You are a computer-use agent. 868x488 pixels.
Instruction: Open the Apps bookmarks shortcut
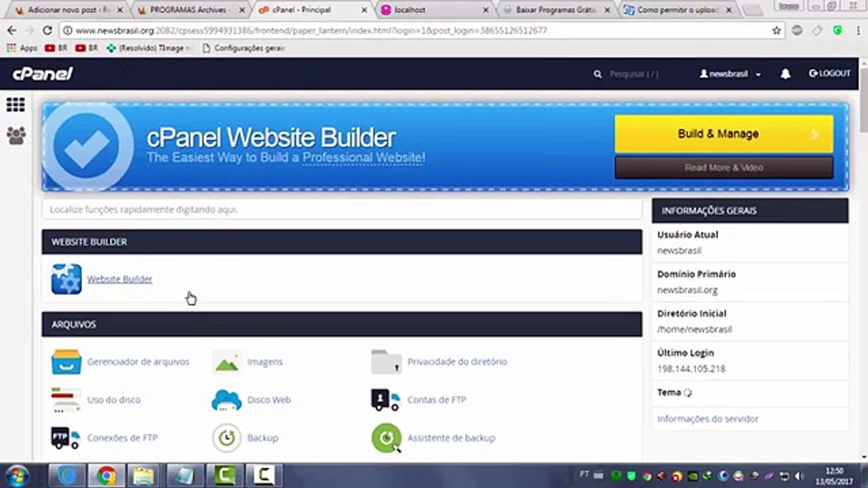(x=22, y=48)
